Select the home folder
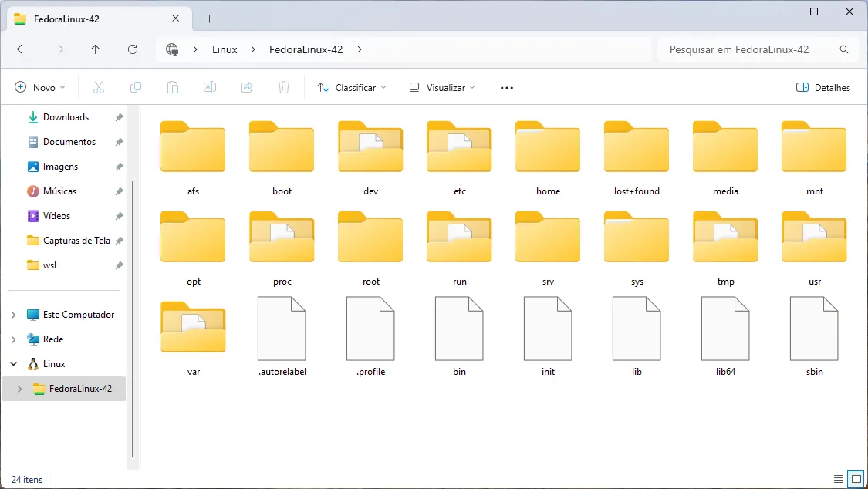Viewport: 868px width, 489px height. [x=548, y=159]
